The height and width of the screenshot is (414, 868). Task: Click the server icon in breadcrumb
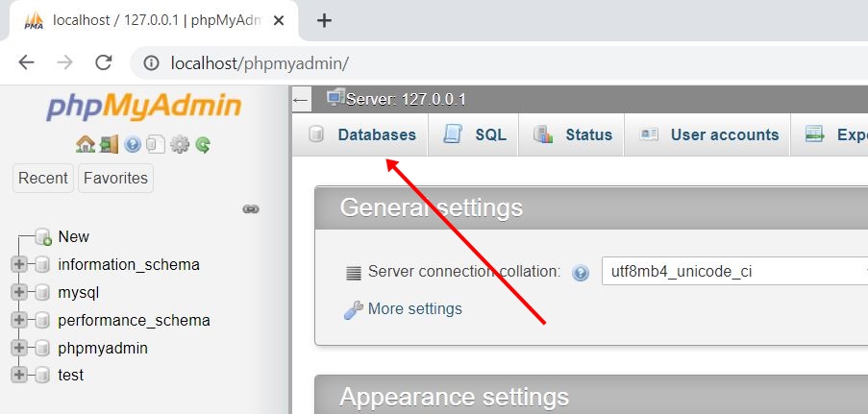coord(335,98)
